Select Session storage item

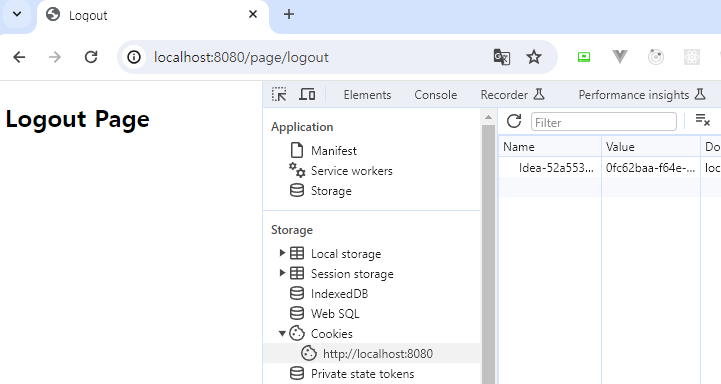tap(352, 274)
